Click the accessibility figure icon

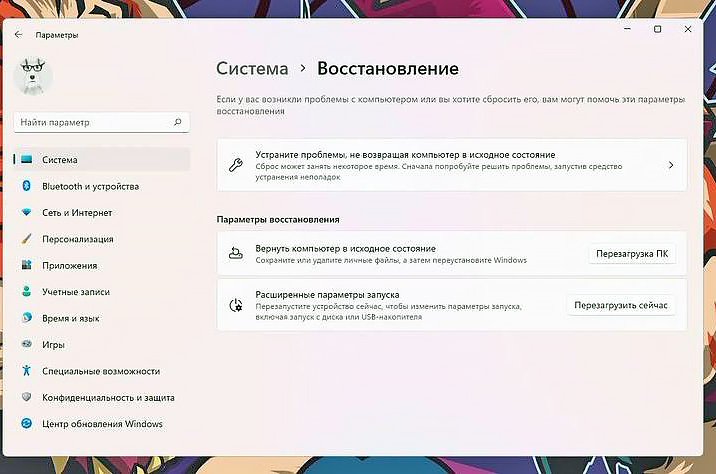tap(26, 370)
